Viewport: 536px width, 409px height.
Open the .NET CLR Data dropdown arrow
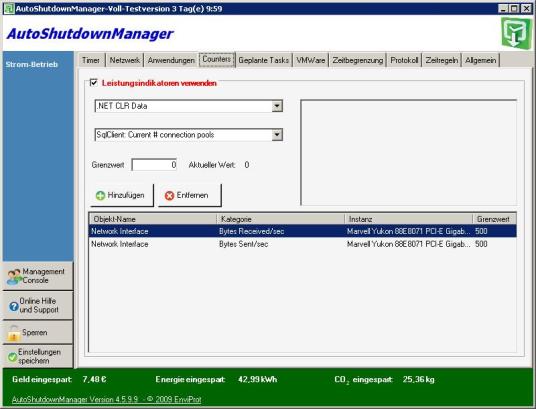[277, 106]
